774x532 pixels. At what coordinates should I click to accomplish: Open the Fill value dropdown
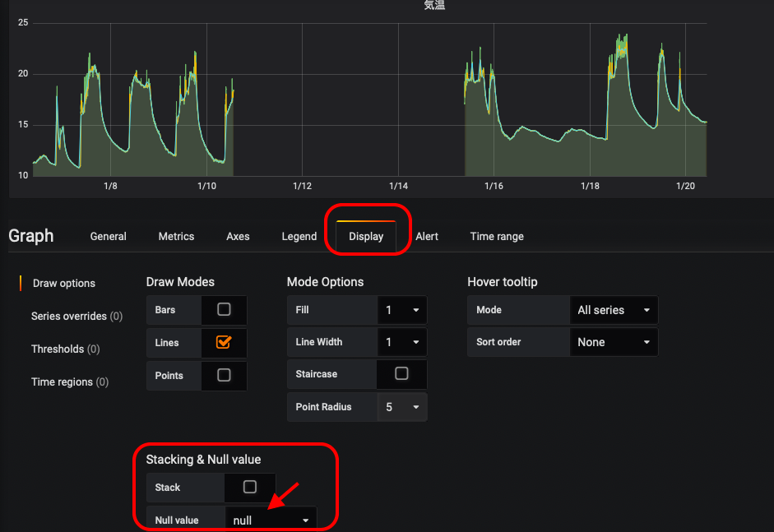pos(401,310)
